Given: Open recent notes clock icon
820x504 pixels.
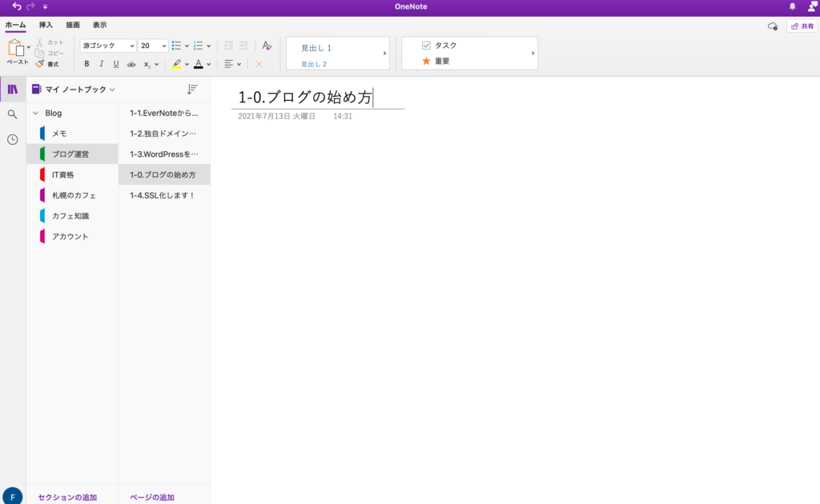Looking at the screenshot, I should click(x=13, y=139).
